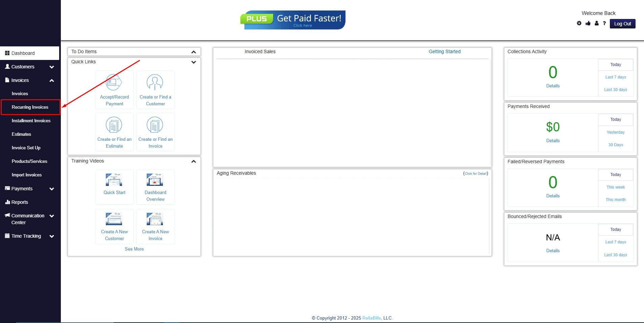
Task: Click the Log Out button
Action: point(622,24)
